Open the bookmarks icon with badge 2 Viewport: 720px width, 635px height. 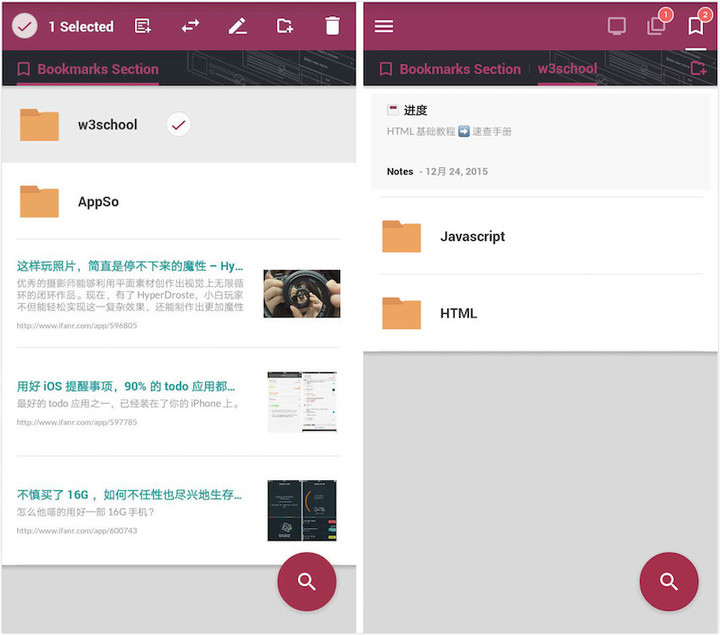696,26
